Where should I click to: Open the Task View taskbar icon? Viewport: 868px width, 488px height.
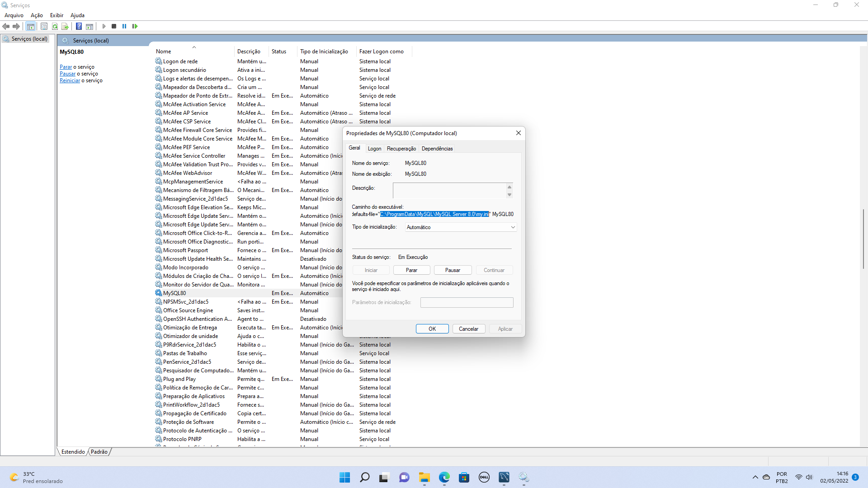pyautogui.click(x=384, y=477)
